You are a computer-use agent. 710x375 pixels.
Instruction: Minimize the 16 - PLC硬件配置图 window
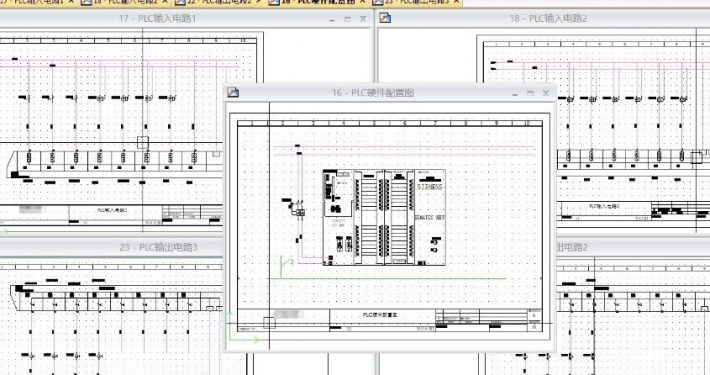(x=515, y=93)
